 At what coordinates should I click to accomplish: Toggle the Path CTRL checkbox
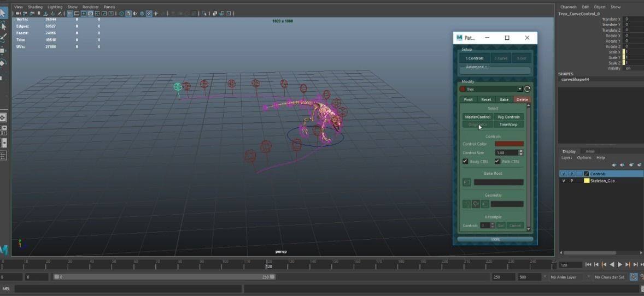coord(497,161)
